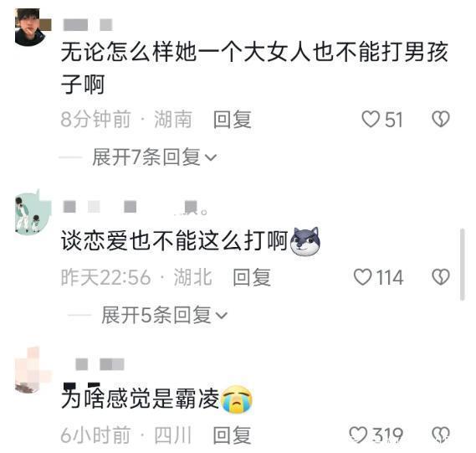Expand the 5 replies (展开5条回复)
The height and width of the screenshot is (453, 476).
click(164, 315)
